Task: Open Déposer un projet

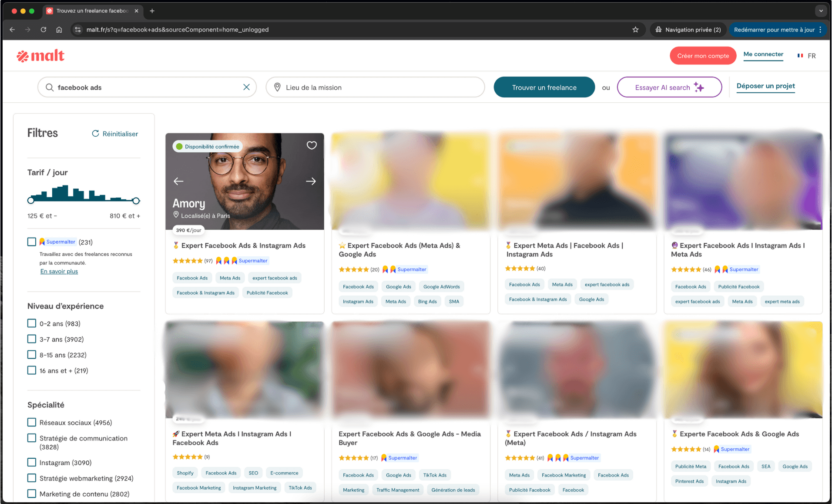Action: (x=765, y=86)
